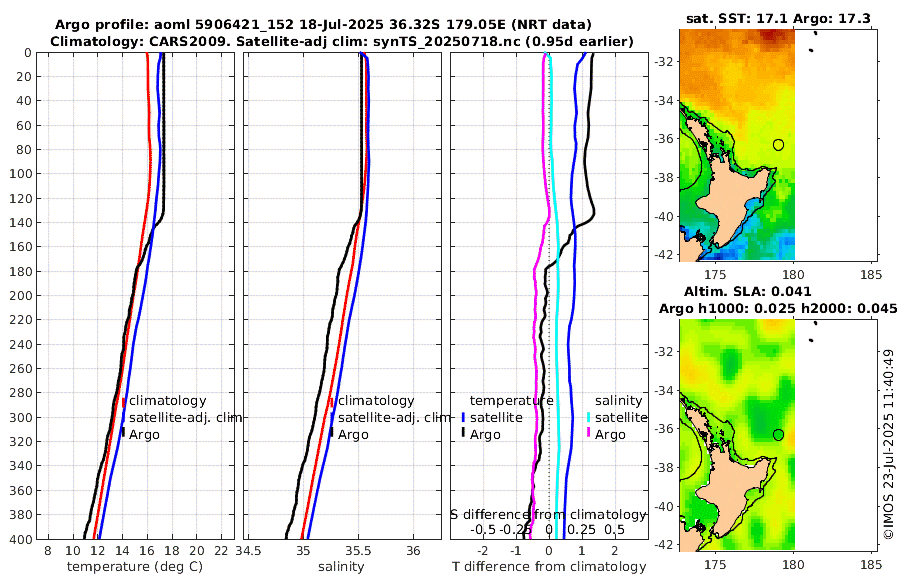Open the satellite SST map image
This screenshot has width=900, height=580.
tap(736, 145)
